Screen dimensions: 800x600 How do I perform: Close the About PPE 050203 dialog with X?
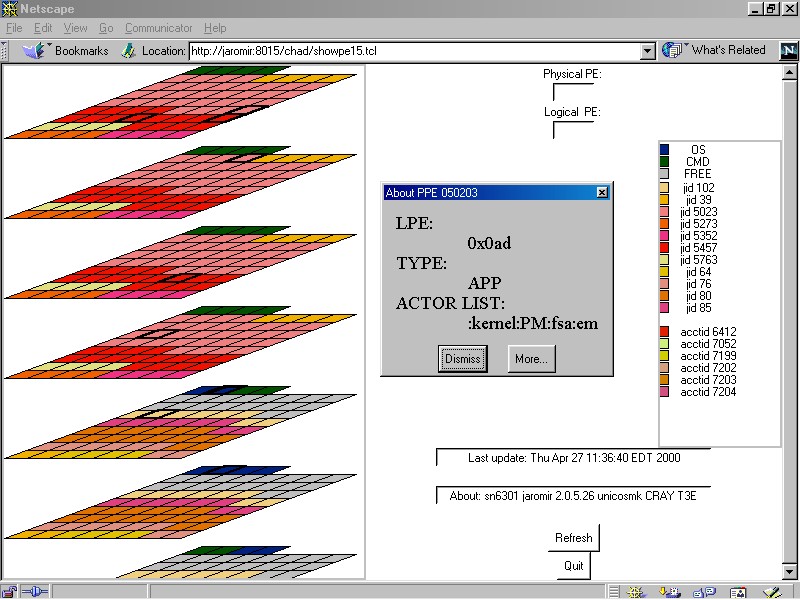[x=602, y=192]
